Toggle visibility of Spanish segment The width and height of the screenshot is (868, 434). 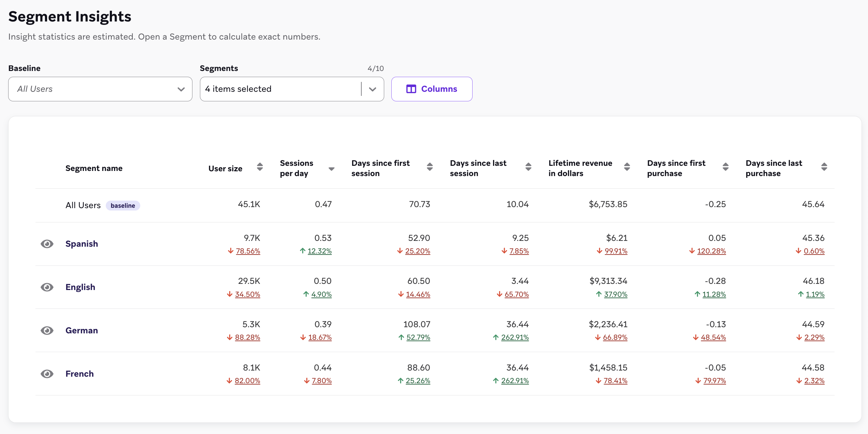point(47,244)
